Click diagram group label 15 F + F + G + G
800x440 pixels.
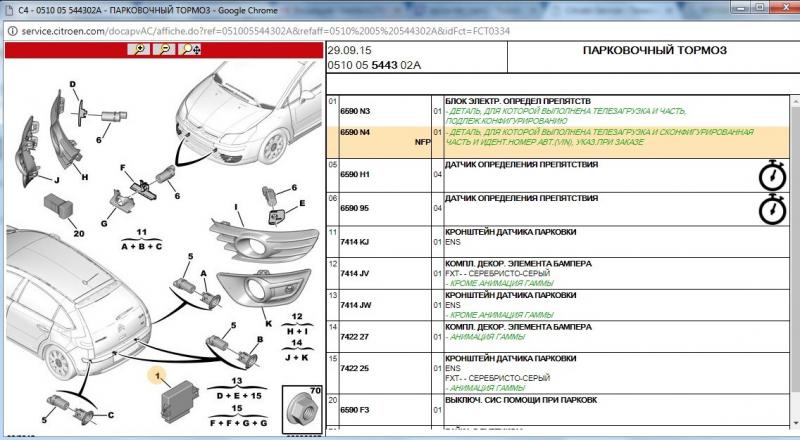(x=238, y=416)
